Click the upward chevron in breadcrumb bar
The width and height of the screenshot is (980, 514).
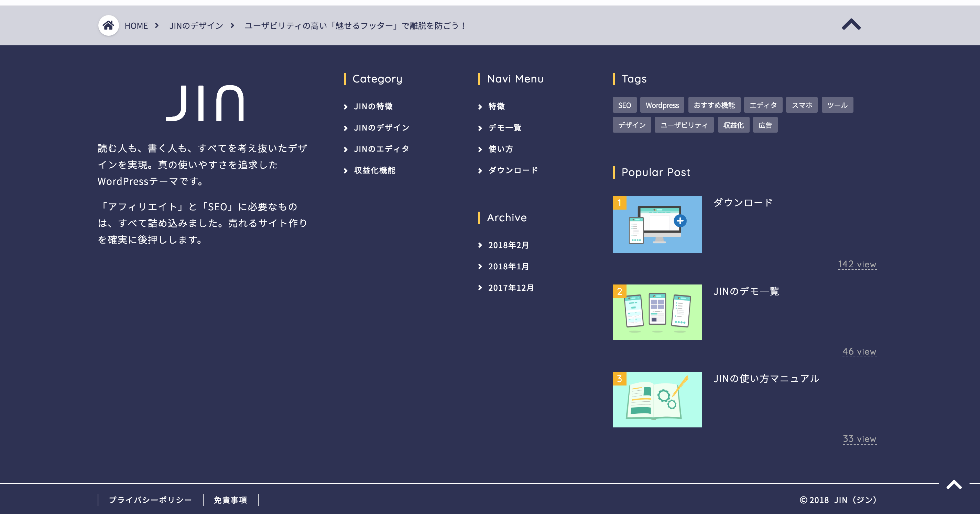pyautogui.click(x=851, y=25)
